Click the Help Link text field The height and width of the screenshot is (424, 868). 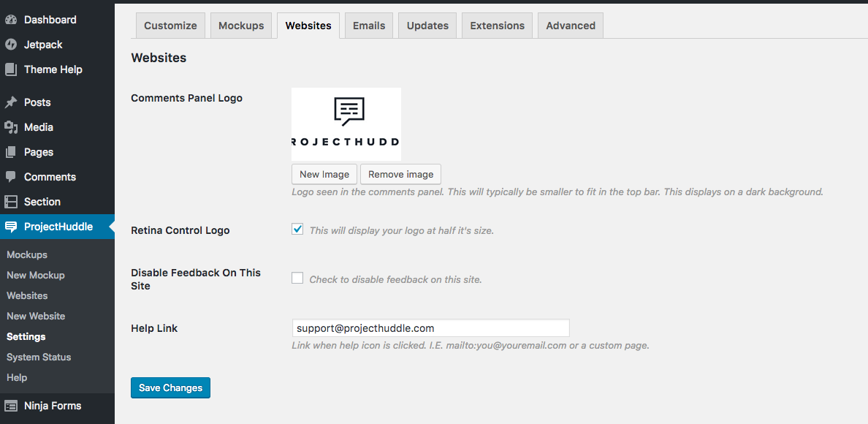[430, 328]
